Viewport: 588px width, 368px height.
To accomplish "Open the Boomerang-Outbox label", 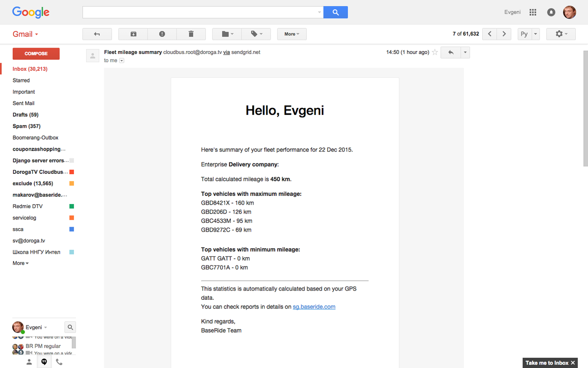I will (x=35, y=138).
